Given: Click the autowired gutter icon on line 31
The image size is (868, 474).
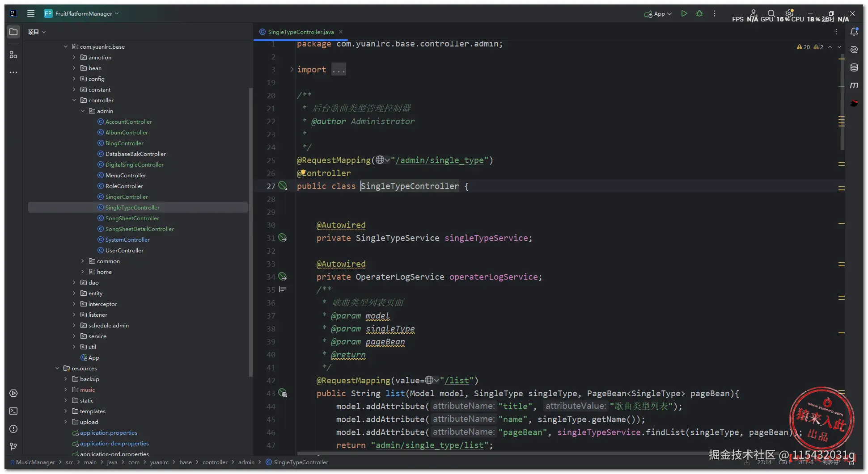Looking at the screenshot, I should [283, 238].
